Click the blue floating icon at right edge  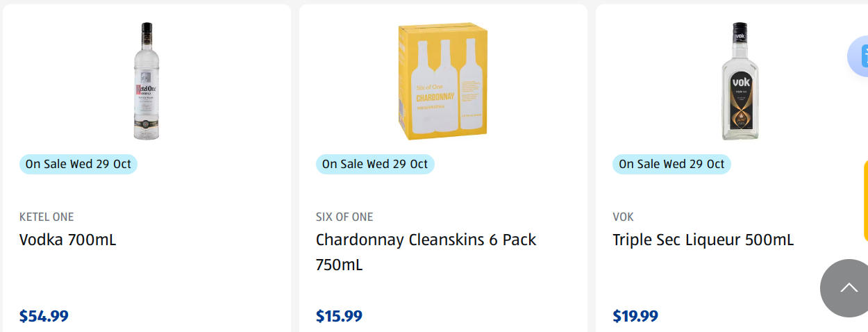tap(860, 56)
